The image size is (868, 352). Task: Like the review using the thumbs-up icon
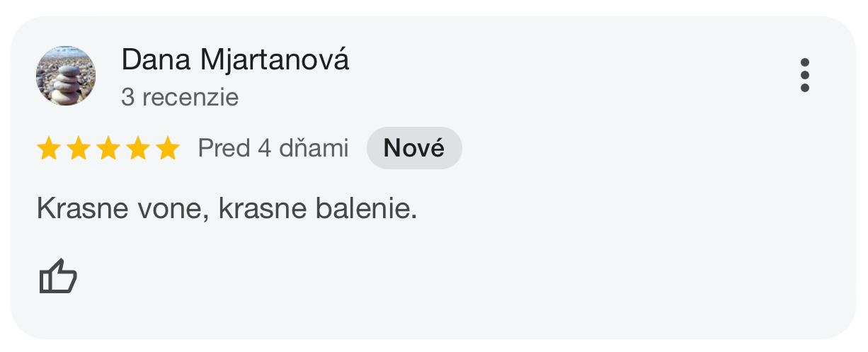point(57,276)
